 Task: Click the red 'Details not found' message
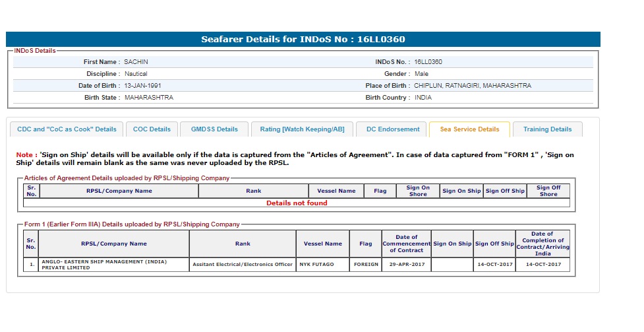coord(297,203)
